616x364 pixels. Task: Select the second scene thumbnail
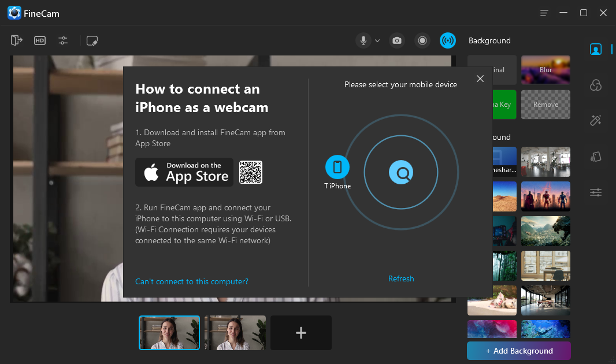click(235, 333)
